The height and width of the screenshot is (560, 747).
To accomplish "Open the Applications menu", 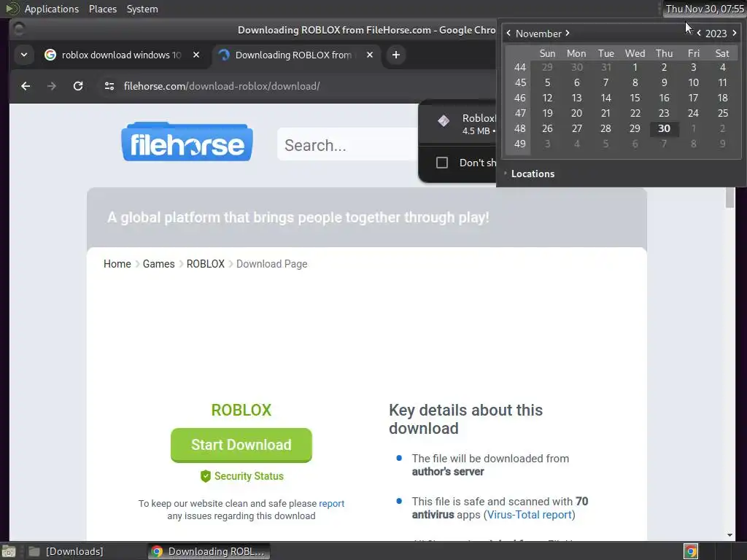I will (x=52, y=9).
